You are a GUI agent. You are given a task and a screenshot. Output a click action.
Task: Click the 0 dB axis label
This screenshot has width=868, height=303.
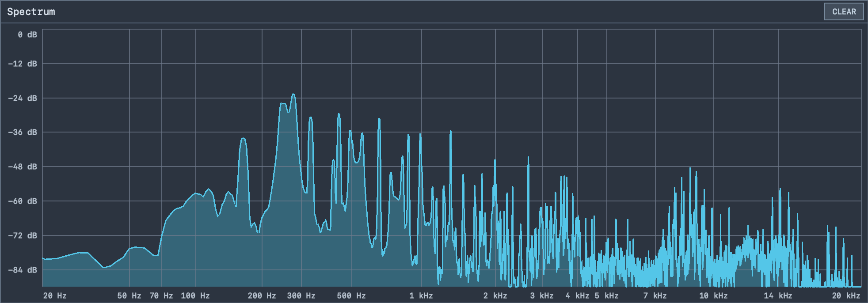tap(27, 34)
